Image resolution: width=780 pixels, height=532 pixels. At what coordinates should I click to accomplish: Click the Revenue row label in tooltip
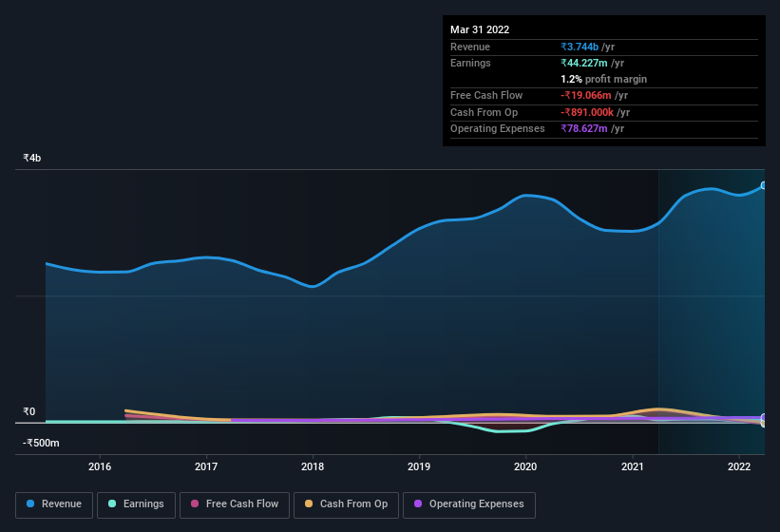click(x=470, y=47)
